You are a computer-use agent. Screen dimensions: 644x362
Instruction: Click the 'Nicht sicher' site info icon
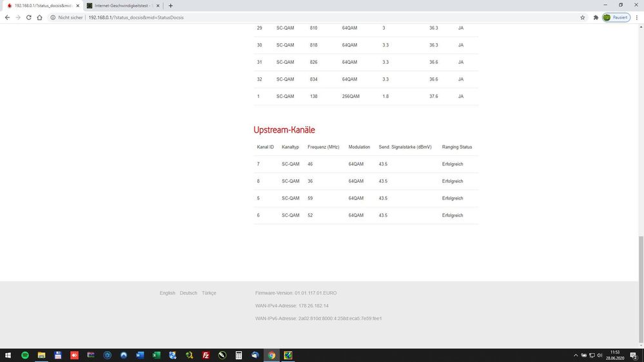(53, 17)
